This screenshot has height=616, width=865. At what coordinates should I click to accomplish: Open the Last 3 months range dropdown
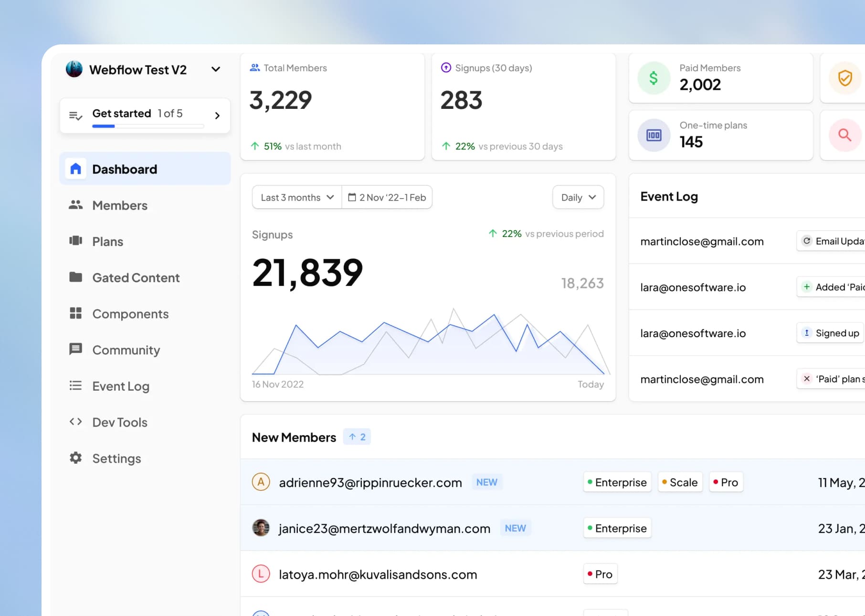click(297, 197)
